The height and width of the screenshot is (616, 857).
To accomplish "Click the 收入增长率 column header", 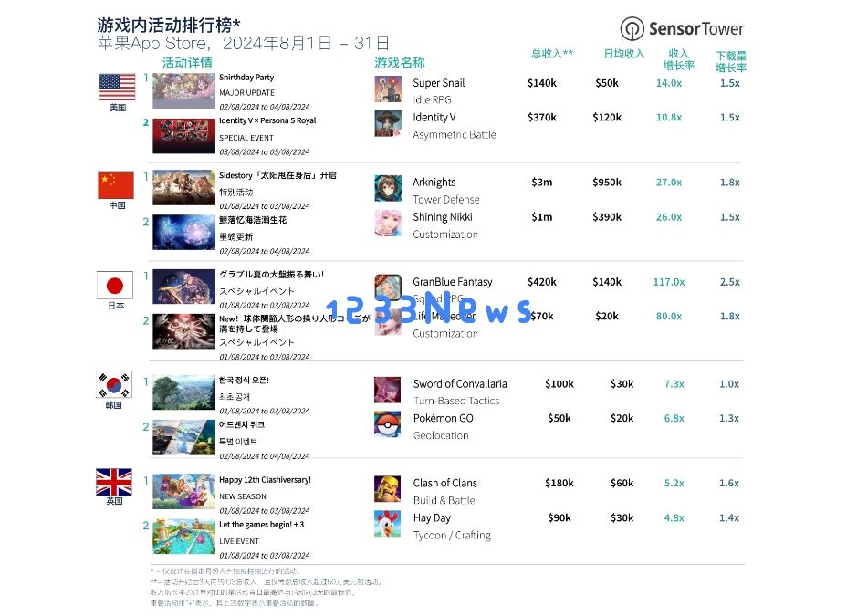I will tap(679, 59).
